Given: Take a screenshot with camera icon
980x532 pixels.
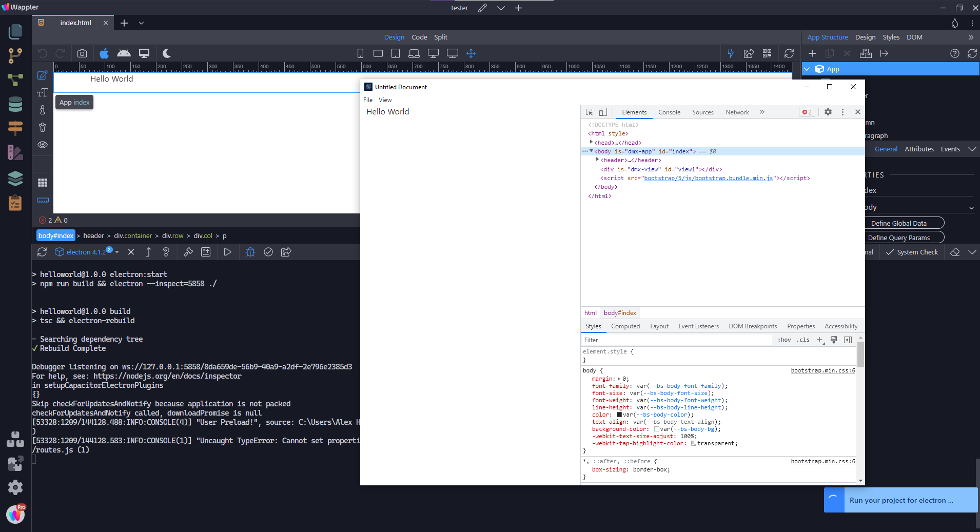Looking at the screenshot, I should click(x=82, y=53).
